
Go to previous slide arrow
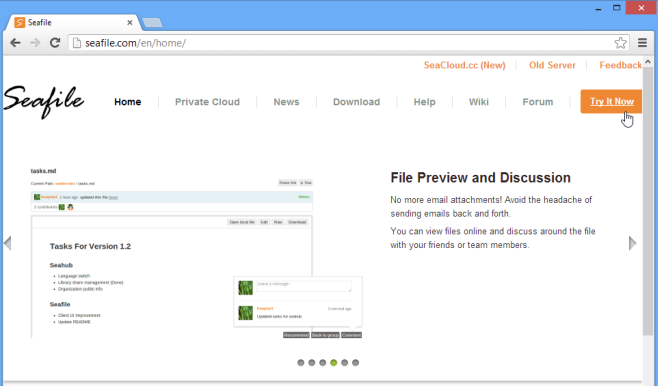click(8, 243)
